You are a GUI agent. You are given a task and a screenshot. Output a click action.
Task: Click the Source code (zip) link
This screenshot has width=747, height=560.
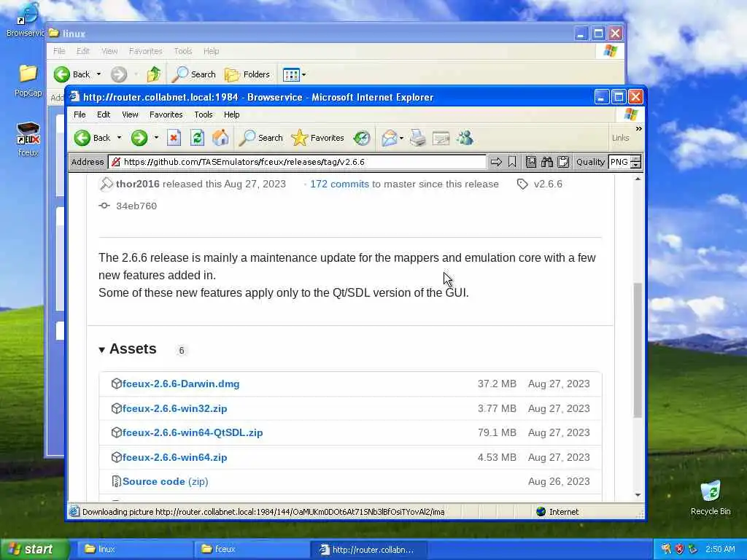pyautogui.click(x=166, y=482)
